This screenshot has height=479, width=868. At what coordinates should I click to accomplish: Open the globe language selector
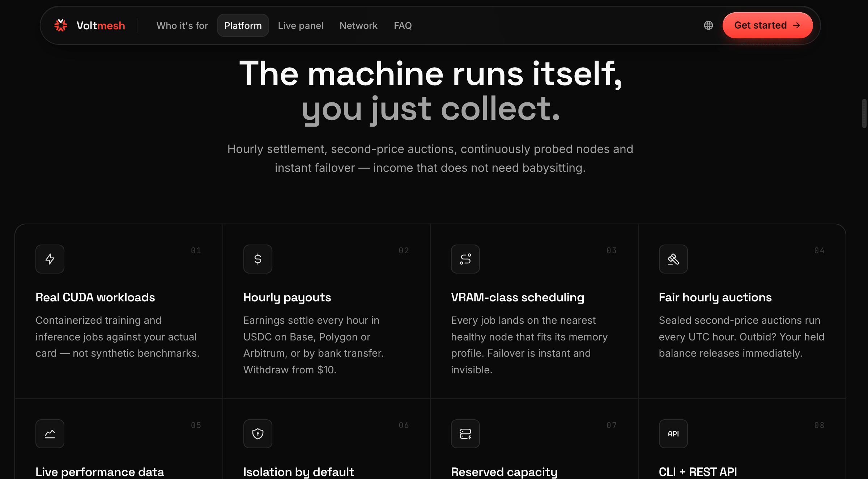(708, 25)
